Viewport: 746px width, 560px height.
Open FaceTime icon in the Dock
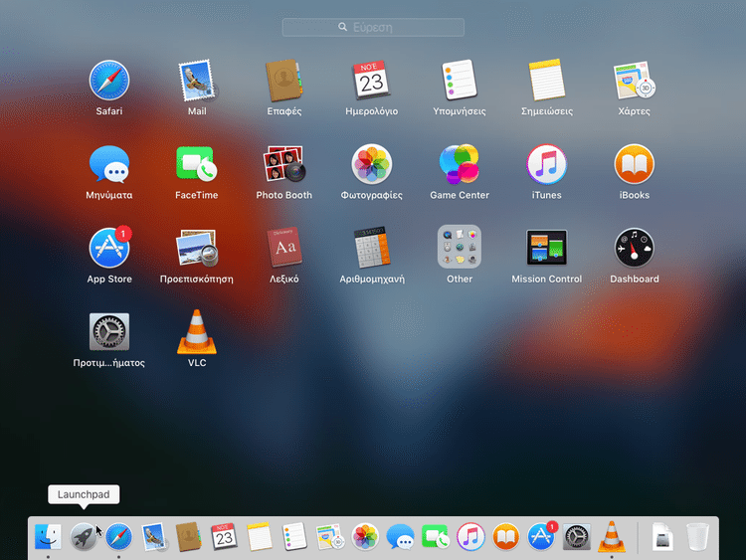pyautogui.click(x=436, y=536)
